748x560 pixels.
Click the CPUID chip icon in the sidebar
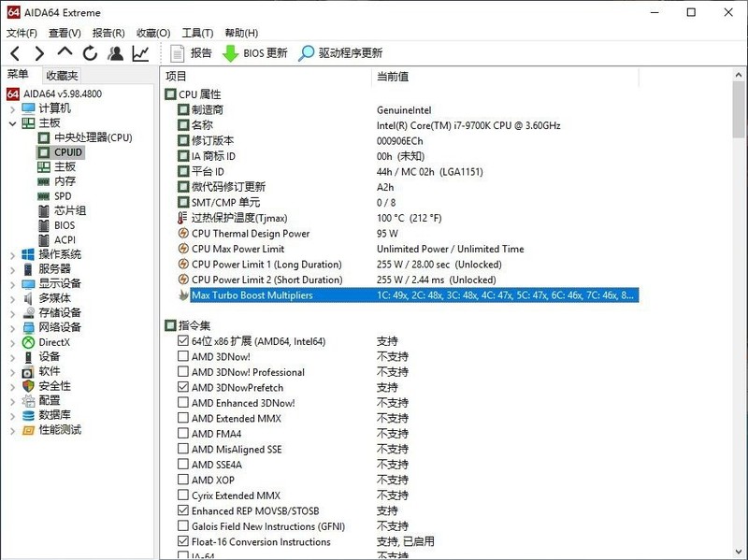(x=43, y=151)
